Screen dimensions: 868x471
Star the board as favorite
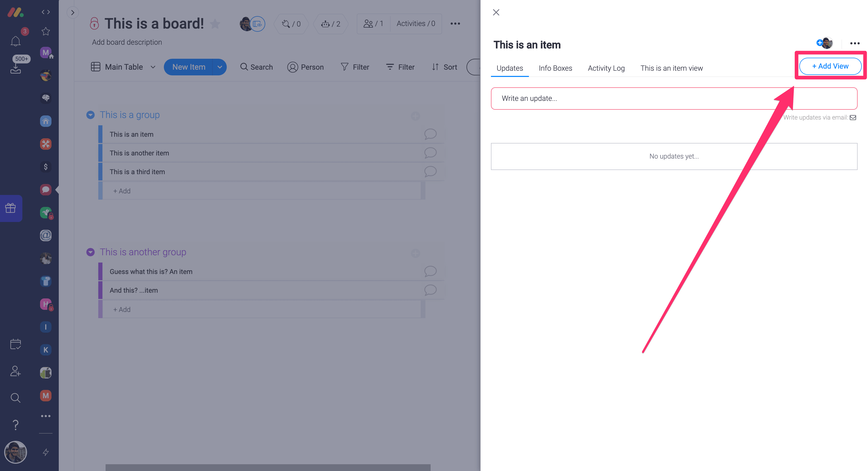coord(215,24)
